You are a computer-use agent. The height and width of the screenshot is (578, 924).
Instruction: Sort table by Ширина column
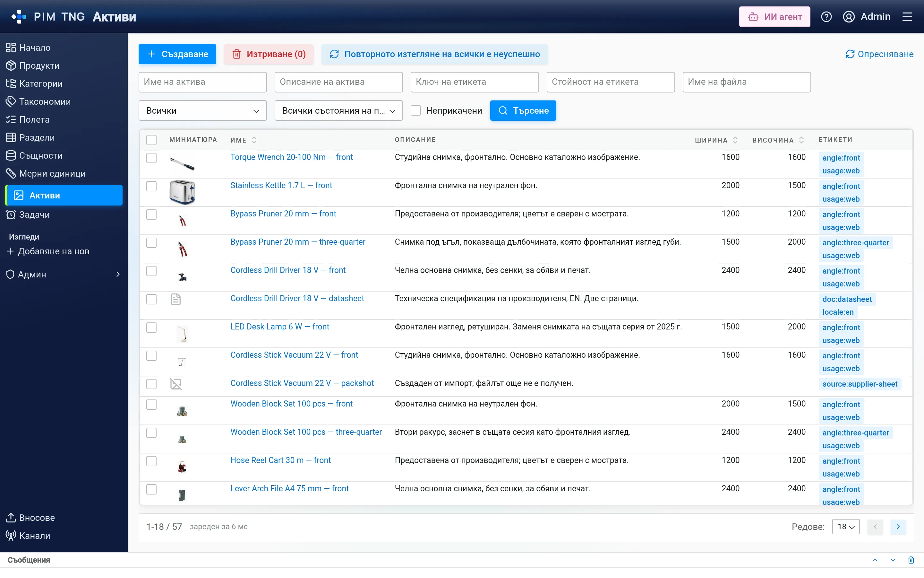point(735,140)
